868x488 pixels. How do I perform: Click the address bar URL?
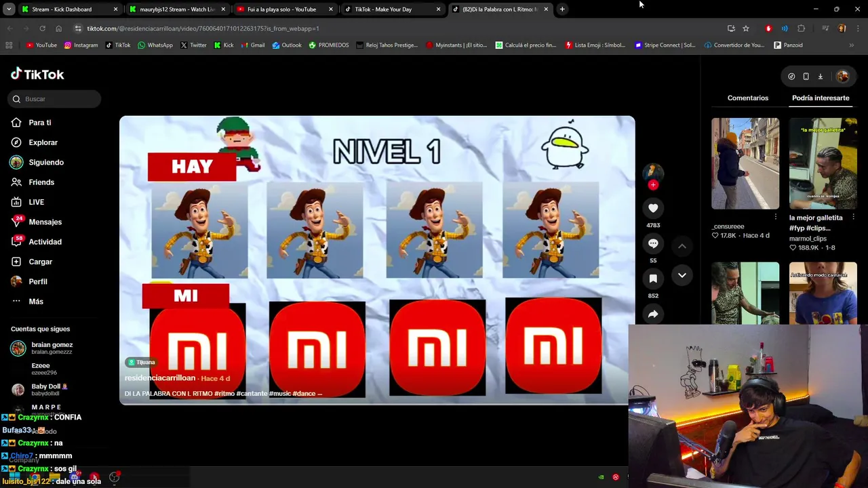pos(203,28)
